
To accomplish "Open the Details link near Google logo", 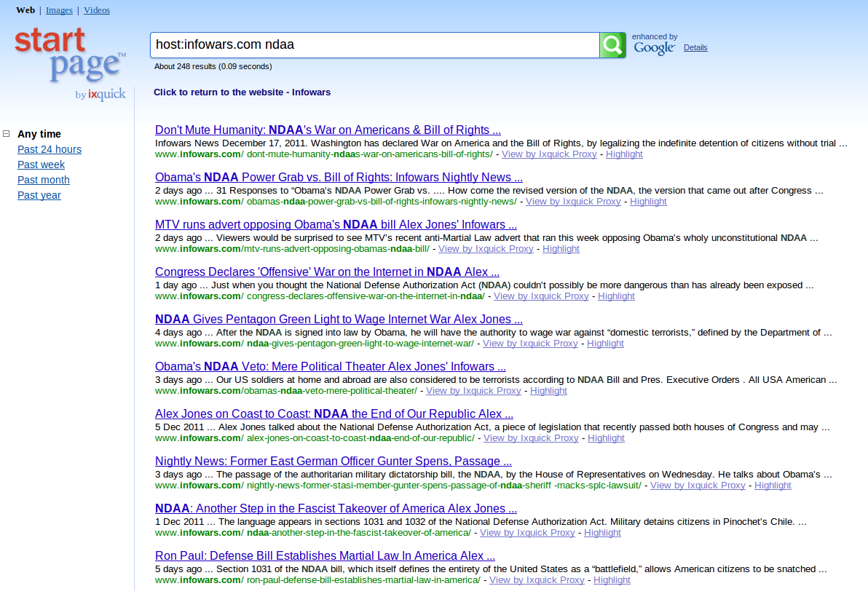I will (695, 48).
